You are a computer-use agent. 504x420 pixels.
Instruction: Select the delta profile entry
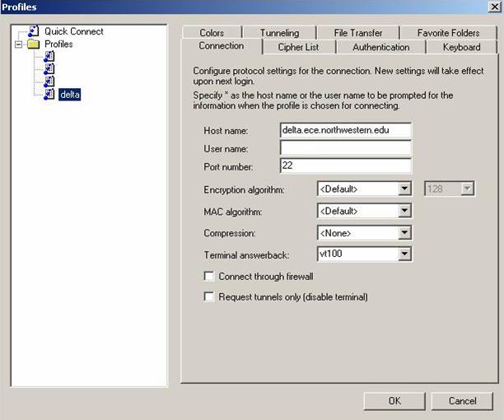70,95
